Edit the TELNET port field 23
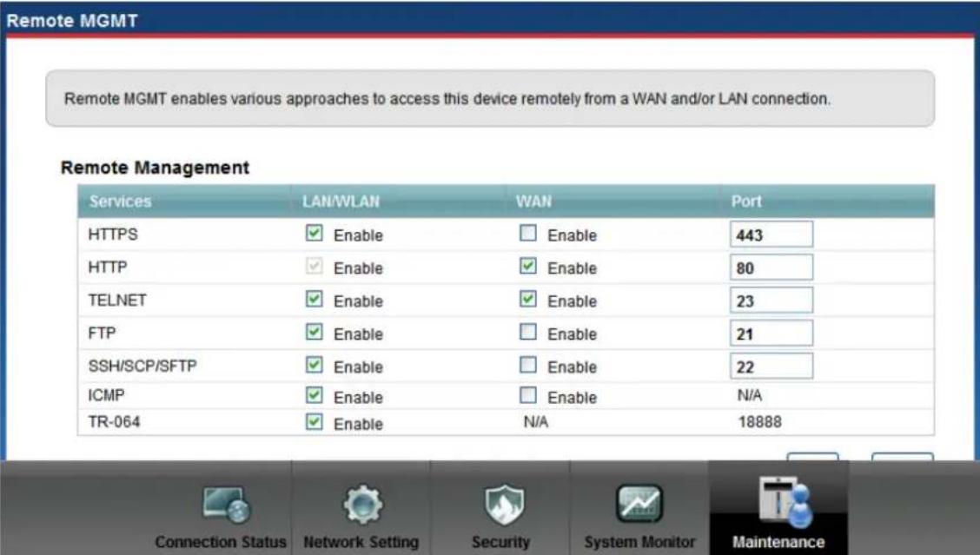Screen dimensions: 980x555 tap(771, 301)
